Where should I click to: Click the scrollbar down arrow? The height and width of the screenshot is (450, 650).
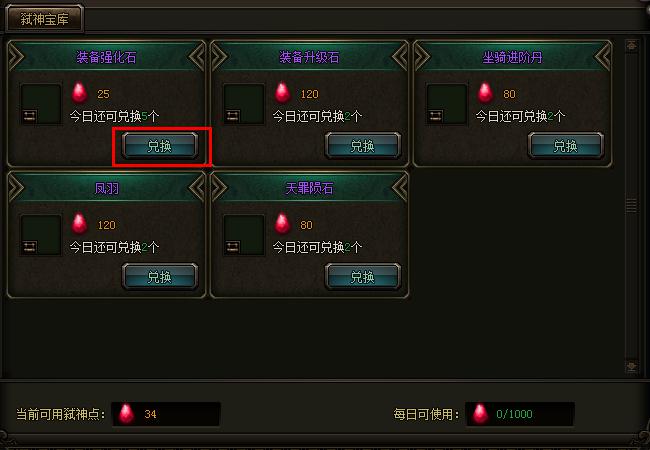click(x=631, y=366)
